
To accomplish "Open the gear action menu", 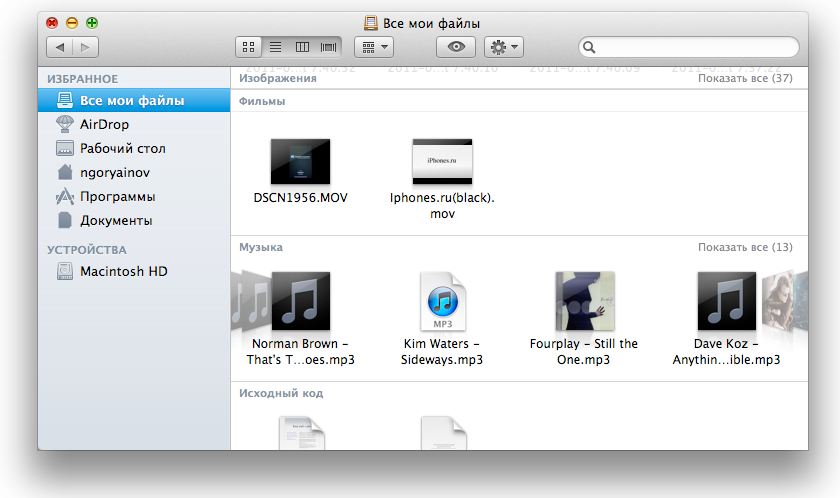I will 502,47.
